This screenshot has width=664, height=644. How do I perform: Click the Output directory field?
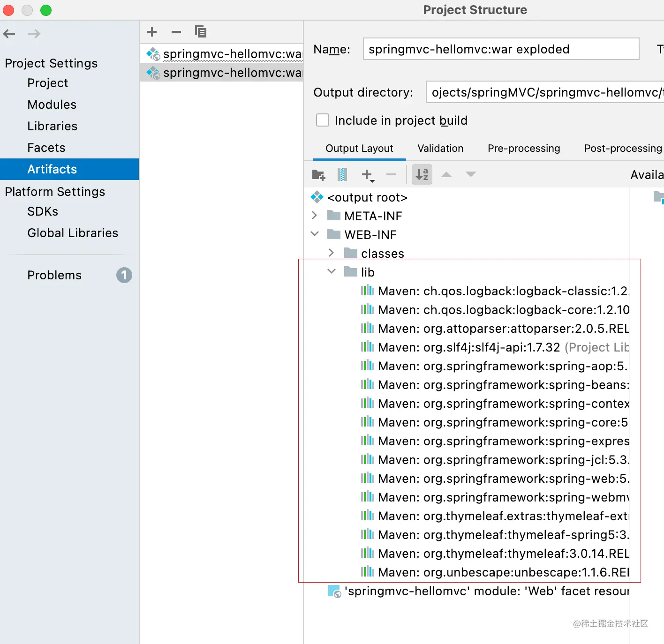tap(545, 92)
